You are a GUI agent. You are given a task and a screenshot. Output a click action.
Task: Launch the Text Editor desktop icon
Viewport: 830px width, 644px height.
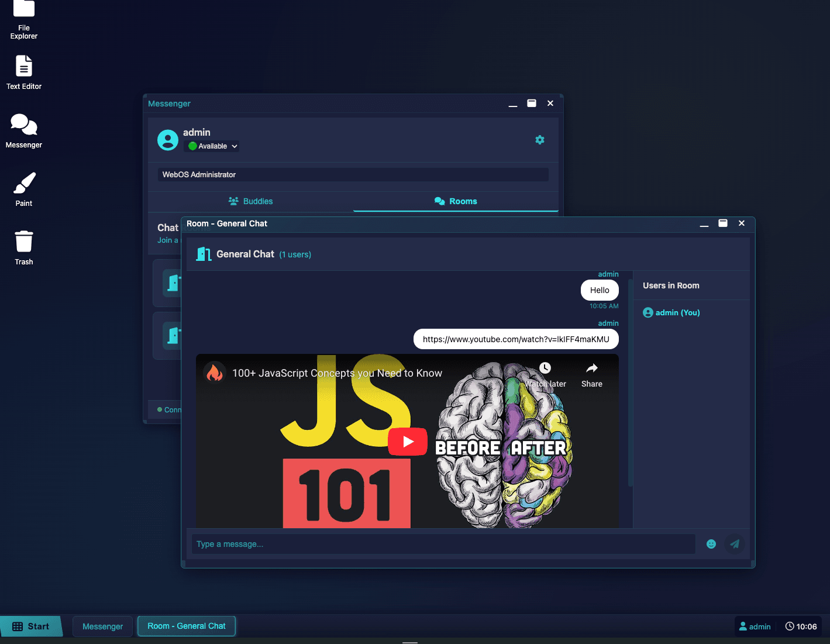pos(24,73)
